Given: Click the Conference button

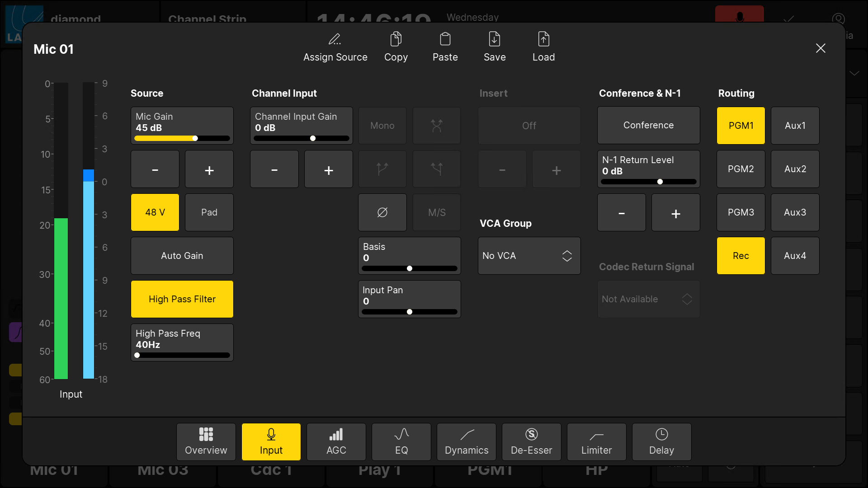Looking at the screenshot, I should pos(649,125).
